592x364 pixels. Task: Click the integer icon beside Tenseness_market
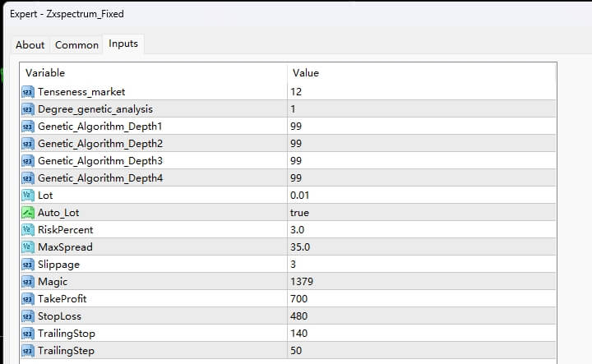28,91
